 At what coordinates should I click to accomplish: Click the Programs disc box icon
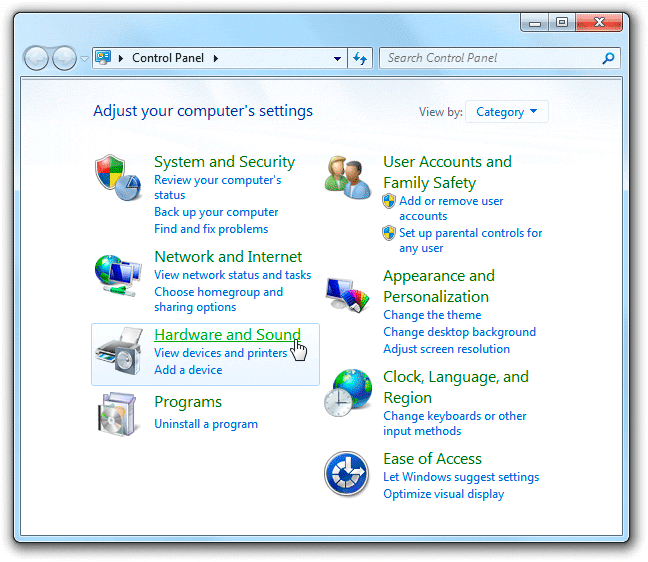pyautogui.click(x=117, y=414)
